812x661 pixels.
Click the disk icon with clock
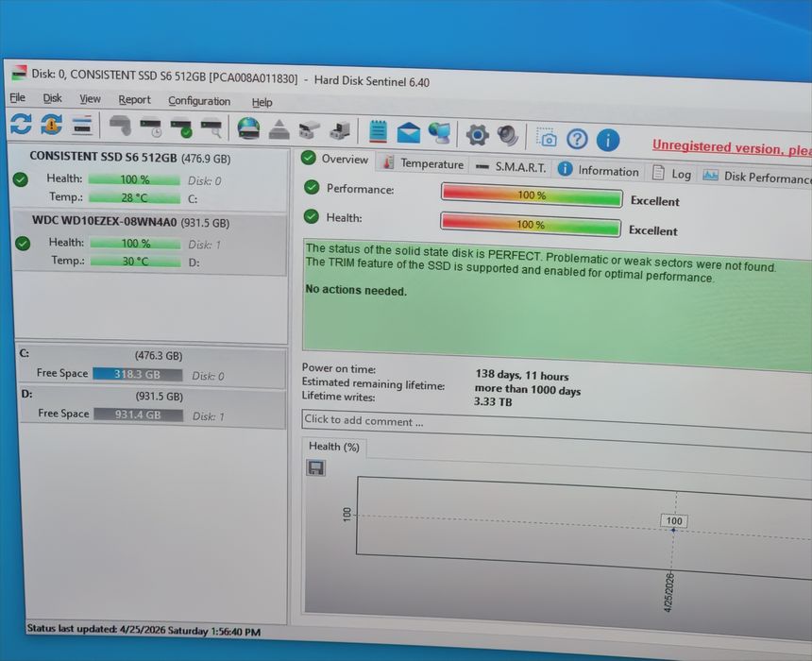pyautogui.click(x=151, y=127)
